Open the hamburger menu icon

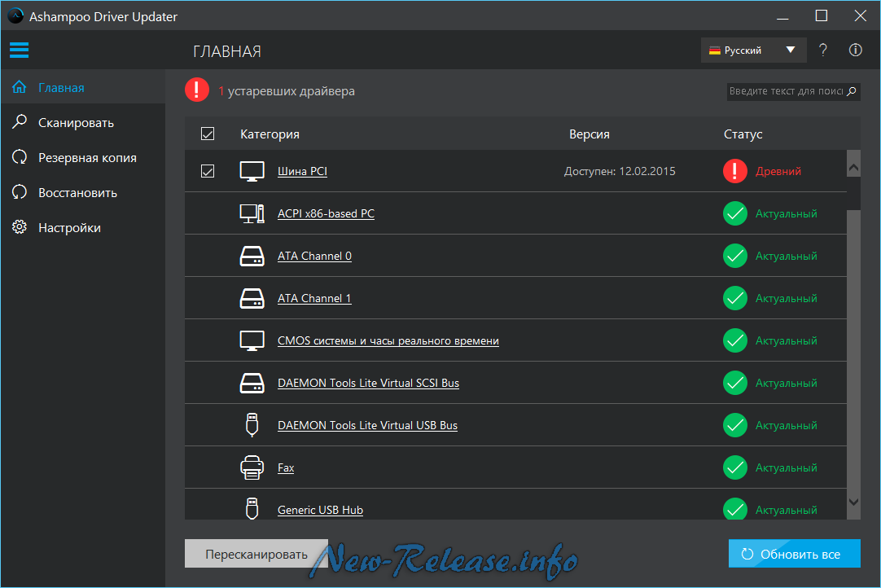[19, 50]
